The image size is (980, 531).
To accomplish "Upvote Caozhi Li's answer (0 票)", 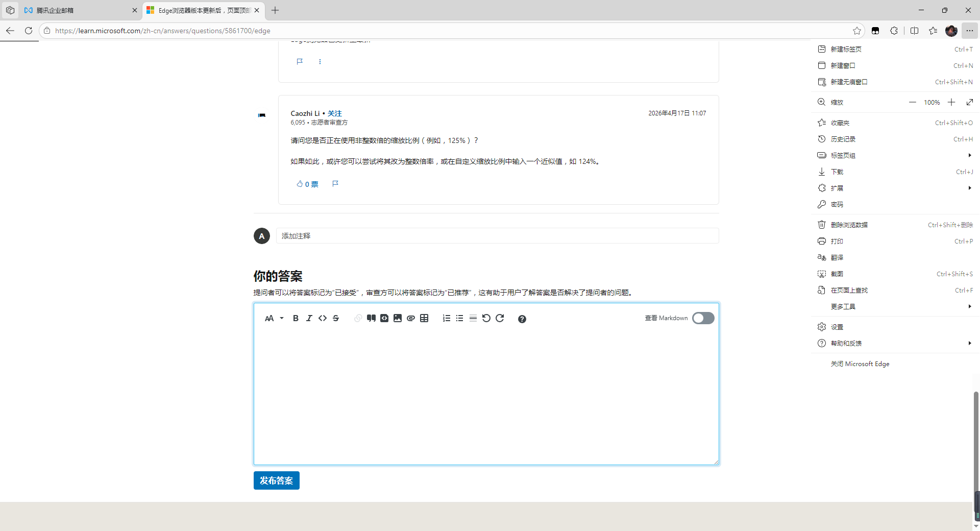I will click(x=307, y=184).
